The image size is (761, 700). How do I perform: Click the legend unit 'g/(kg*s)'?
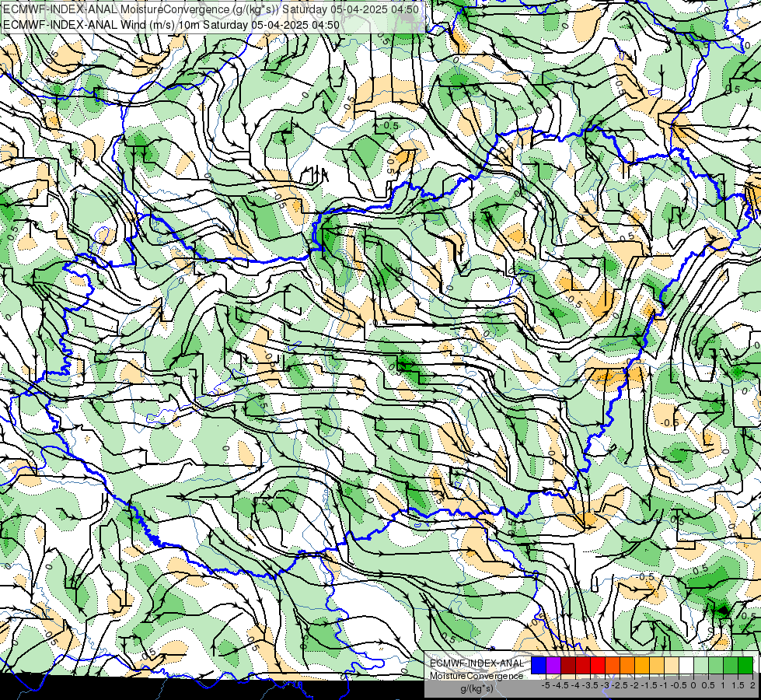point(477,688)
